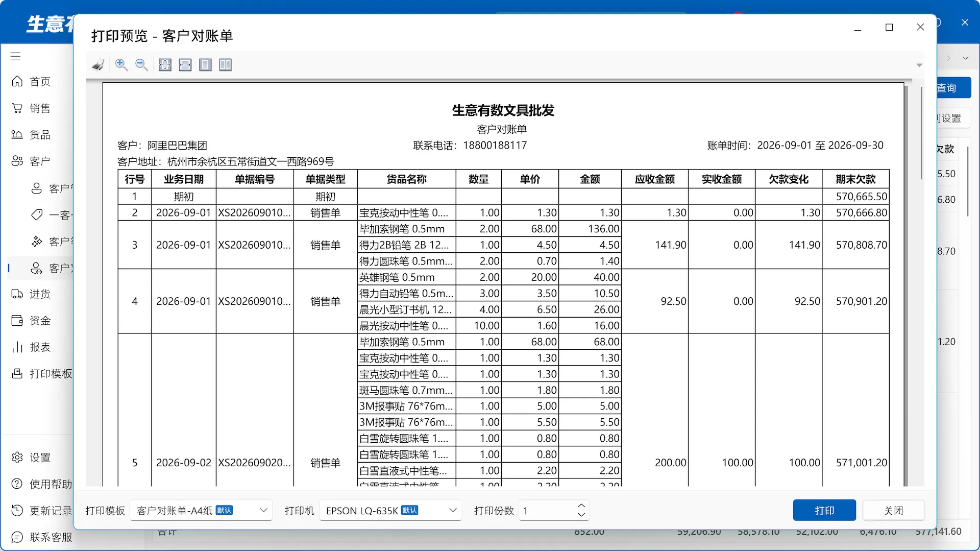Click the blue 打印 button
This screenshot has height=551, width=980.
point(824,511)
